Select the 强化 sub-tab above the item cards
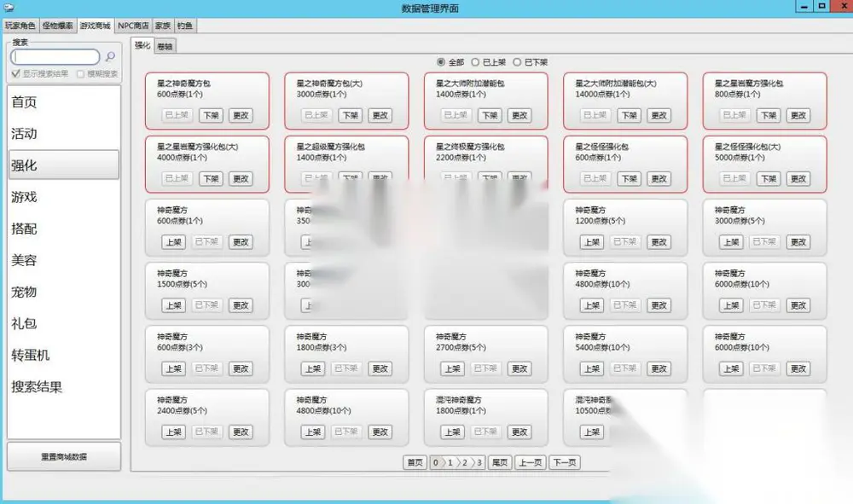The image size is (853, 504). (x=142, y=46)
